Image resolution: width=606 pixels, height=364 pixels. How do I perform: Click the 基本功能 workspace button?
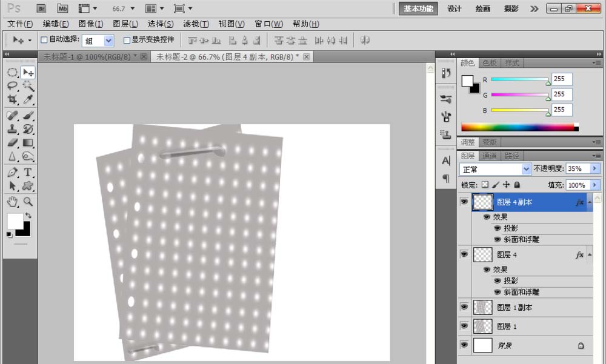419,8
